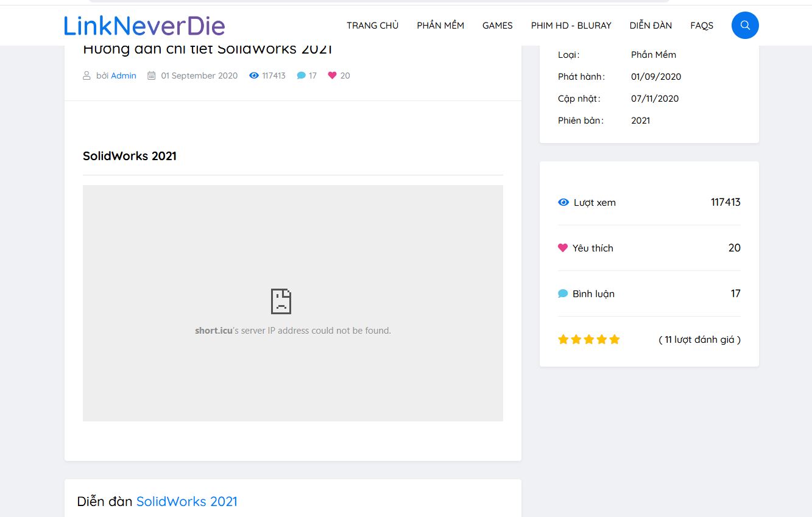This screenshot has width=812, height=517.
Task: Click the view count 117413 in post meta
Action: click(274, 76)
